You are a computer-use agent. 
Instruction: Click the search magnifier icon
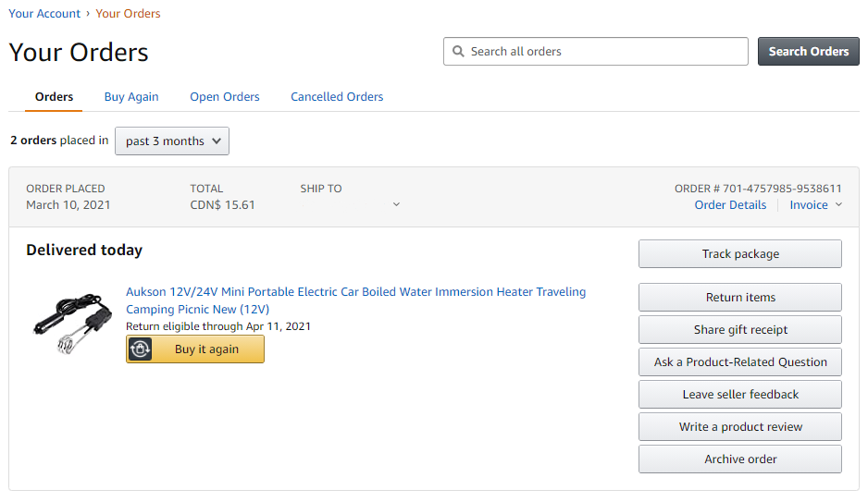tap(458, 52)
